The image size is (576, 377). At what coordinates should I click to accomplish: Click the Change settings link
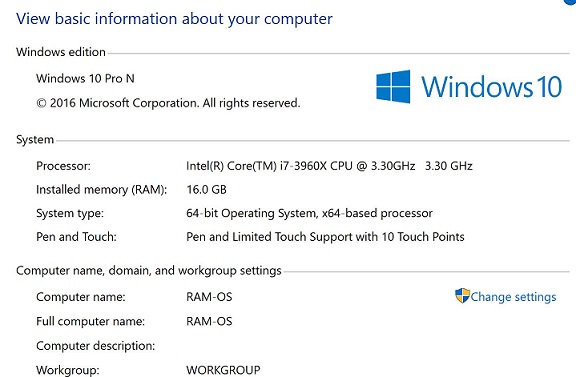coord(513,297)
